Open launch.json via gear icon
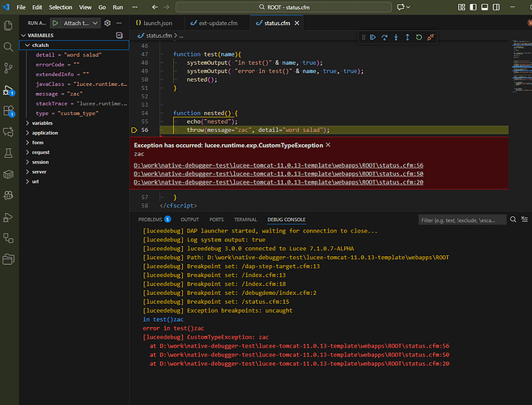 click(x=107, y=23)
